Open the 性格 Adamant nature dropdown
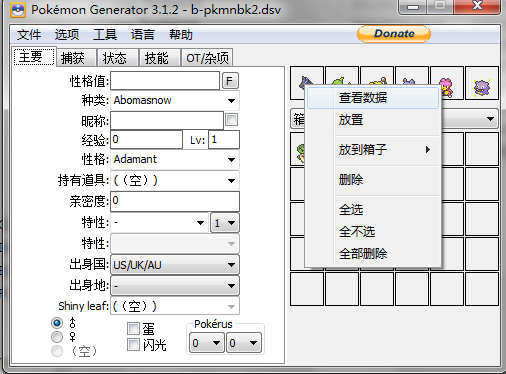506x374 pixels. point(175,159)
